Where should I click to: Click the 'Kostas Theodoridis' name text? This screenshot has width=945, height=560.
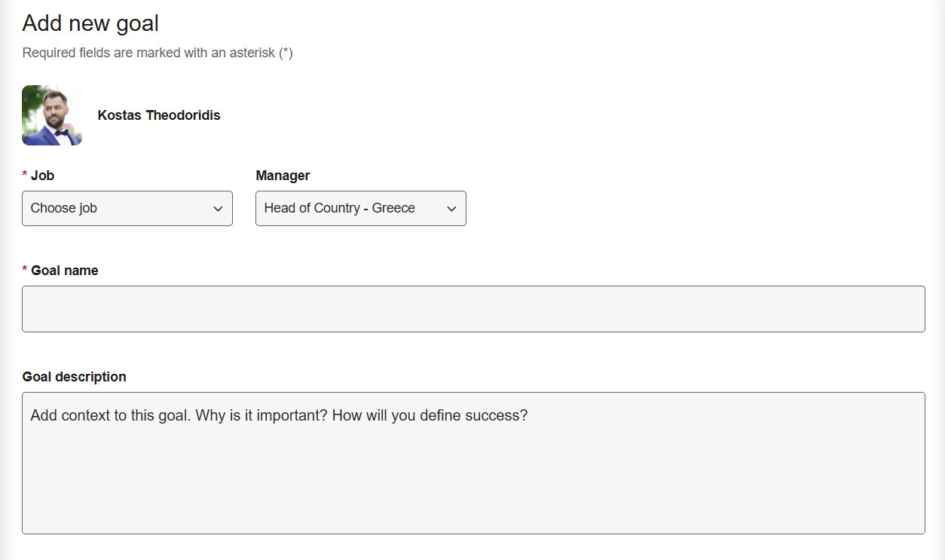[159, 115]
